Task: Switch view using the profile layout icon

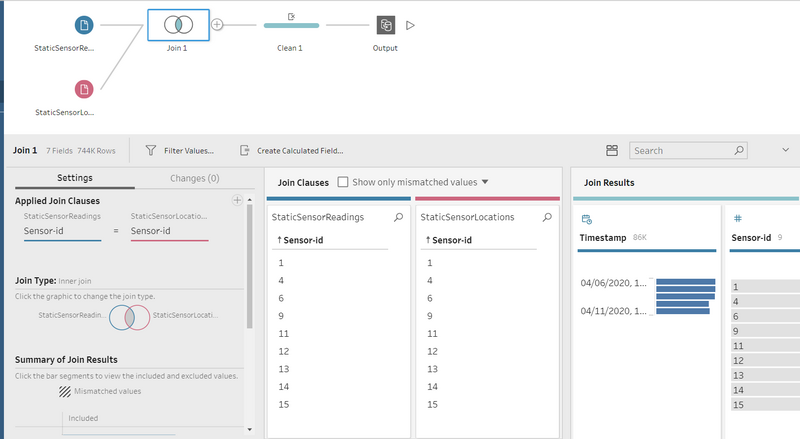Action: click(612, 150)
